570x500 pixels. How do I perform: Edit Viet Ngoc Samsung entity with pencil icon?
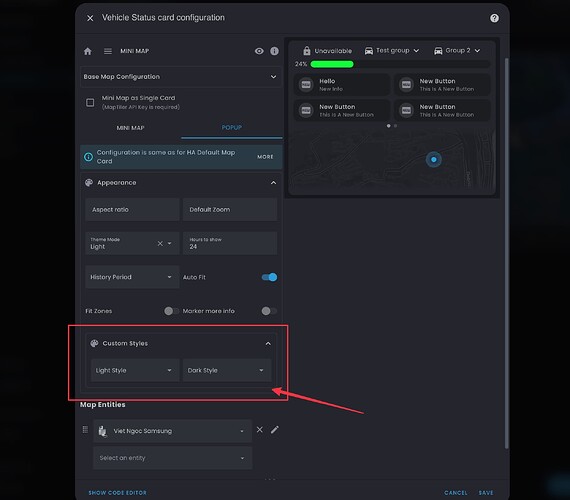coord(274,430)
